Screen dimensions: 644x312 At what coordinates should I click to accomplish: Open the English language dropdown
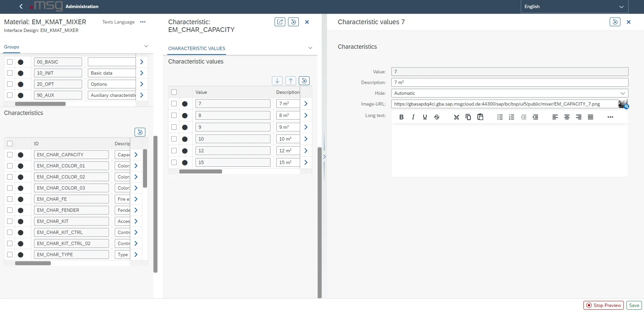(574, 6)
